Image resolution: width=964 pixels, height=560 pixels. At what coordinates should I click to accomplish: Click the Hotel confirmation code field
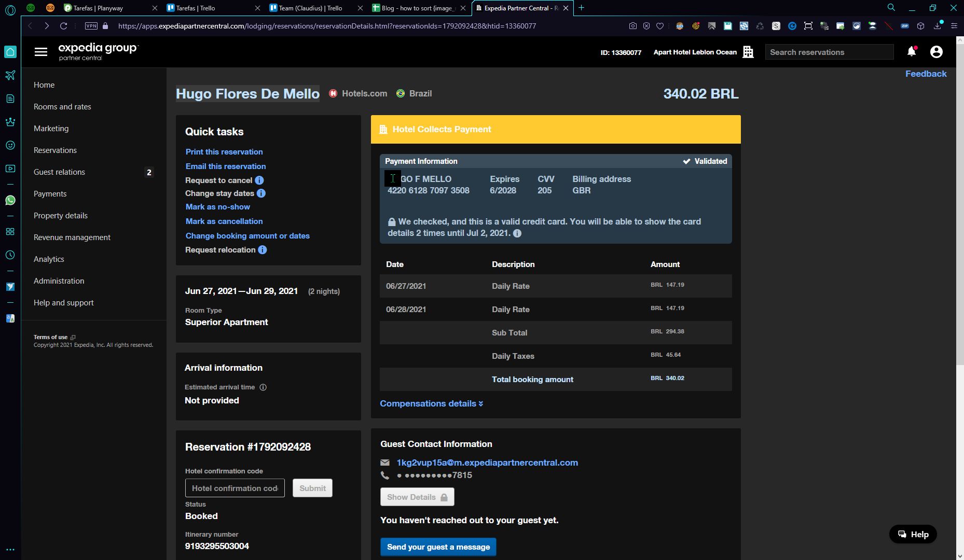pos(235,488)
